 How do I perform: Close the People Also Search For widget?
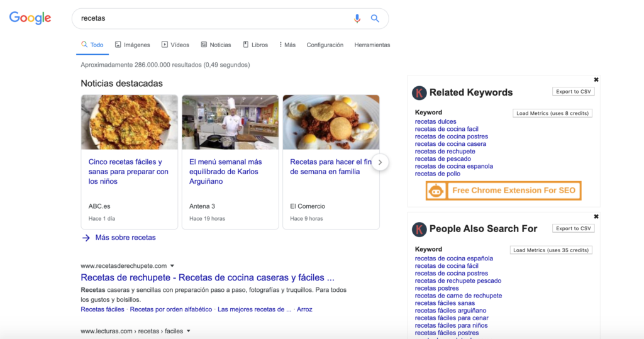[x=596, y=216]
